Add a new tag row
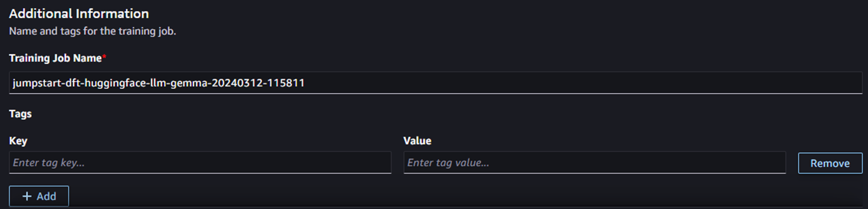 pos(39,197)
